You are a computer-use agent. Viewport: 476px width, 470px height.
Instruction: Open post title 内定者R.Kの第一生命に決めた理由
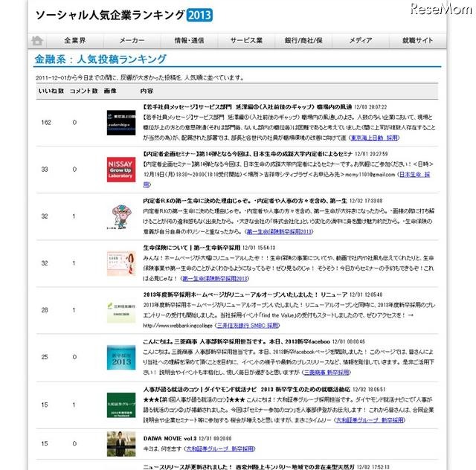245,201
